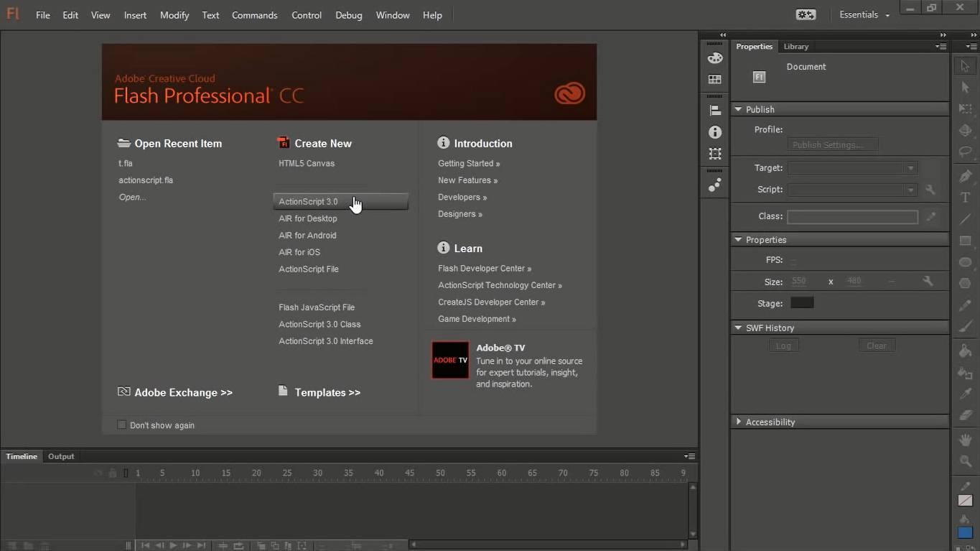
Task: Open the Swatches panel icon
Action: [715, 80]
